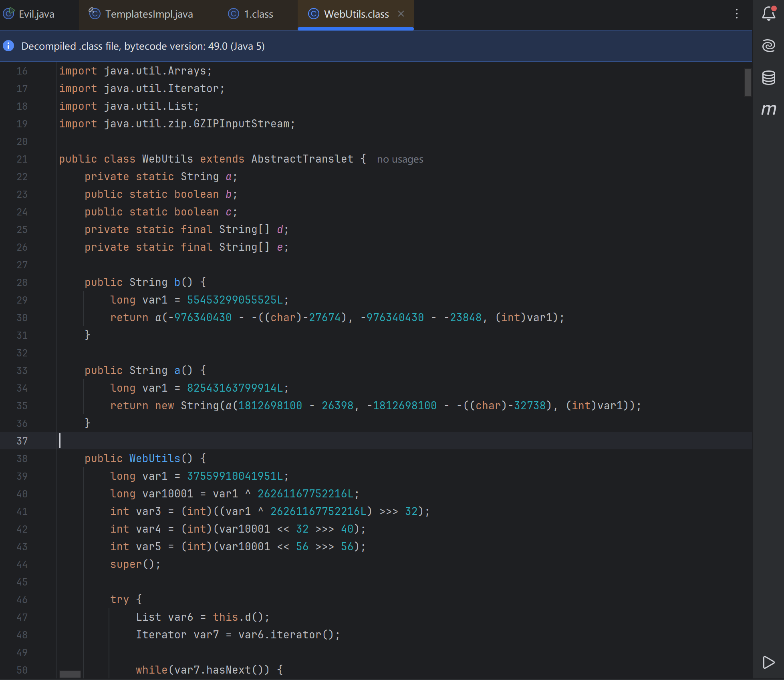Click the 'try' keyword on line 46
This screenshot has height=680, width=784.
[120, 600]
